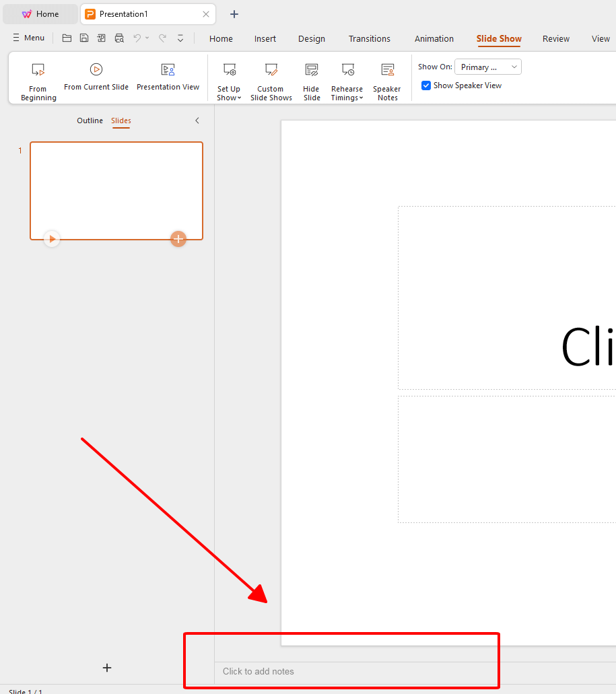Click the Undo arrow icon
The image size is (616, 694).
tap(137, 38)
